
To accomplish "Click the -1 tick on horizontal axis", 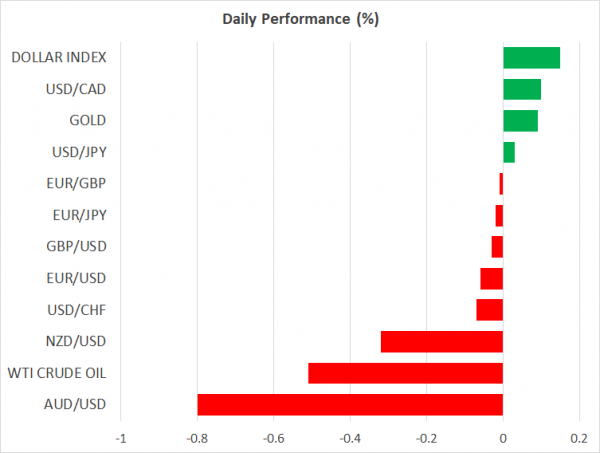I will [x=121, y=438].
